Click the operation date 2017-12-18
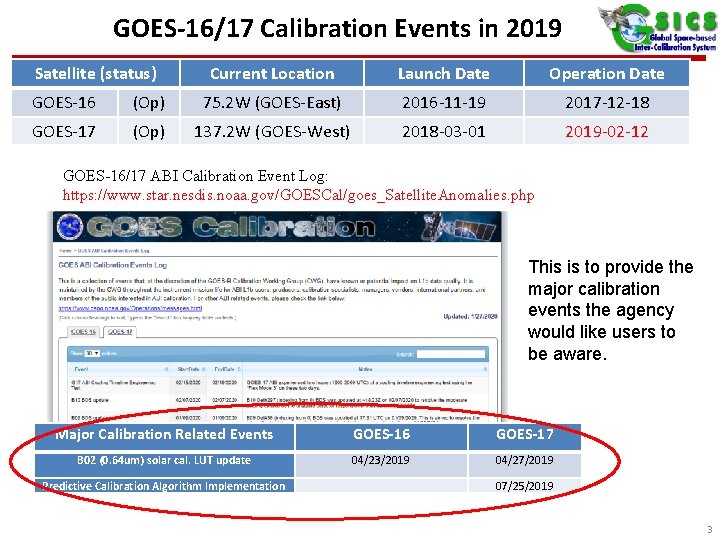The image size is (720, 540). tap(607, 102)
